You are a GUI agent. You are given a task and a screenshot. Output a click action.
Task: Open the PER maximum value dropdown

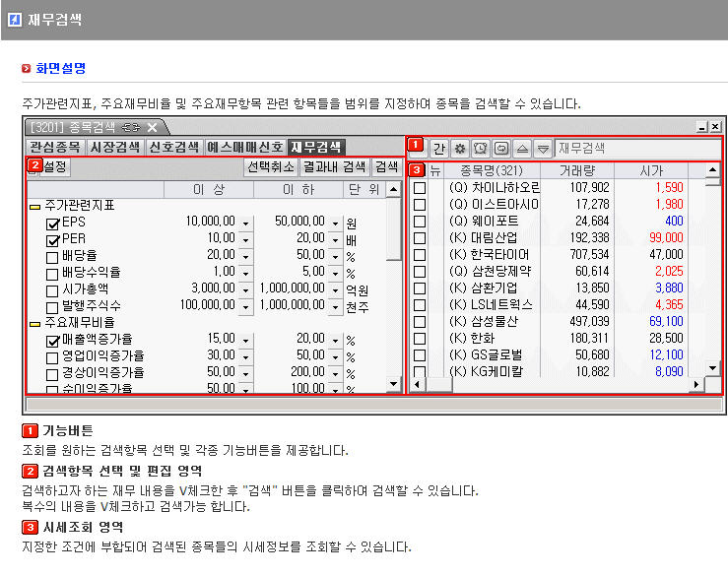point(335,239)
